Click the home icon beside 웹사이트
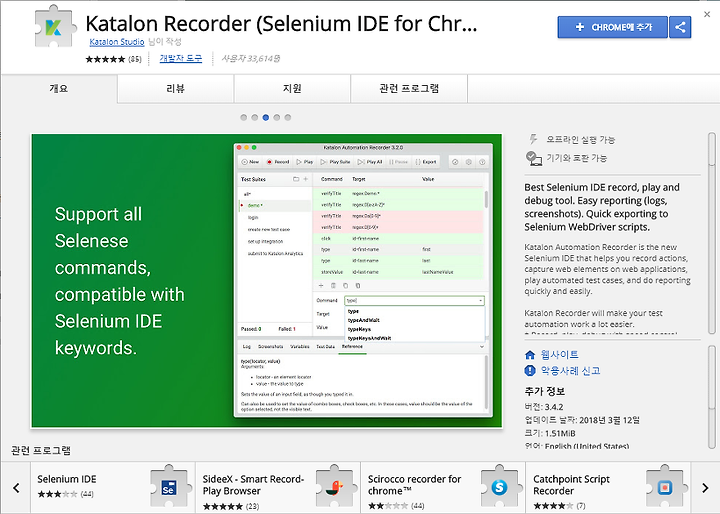Viewport: 720px width, 514px height. coord(530,355)
